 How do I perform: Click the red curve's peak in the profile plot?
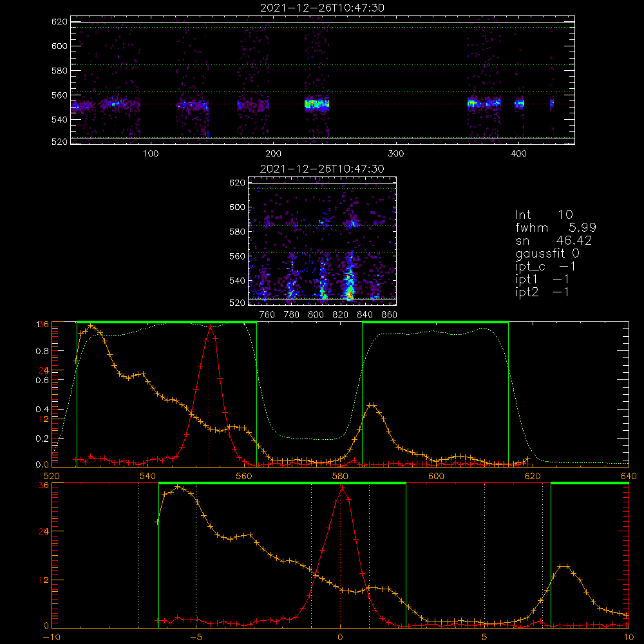tap(211, 327)
